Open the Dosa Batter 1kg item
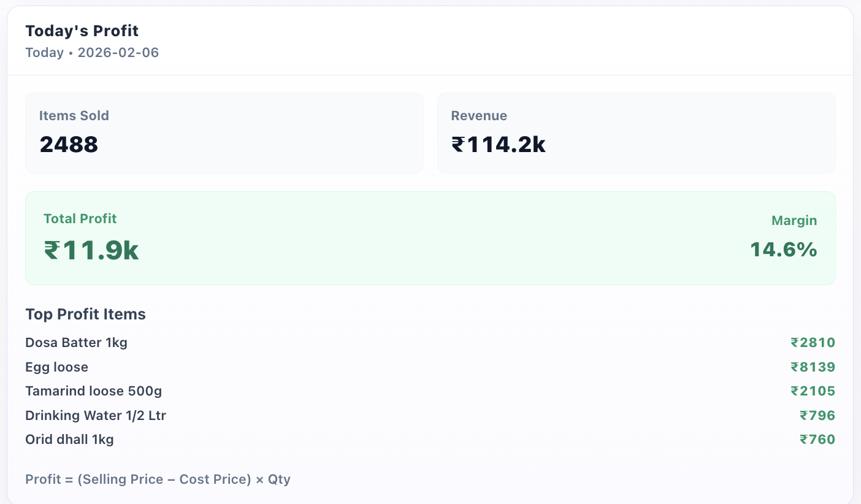 tap(77, 343)
